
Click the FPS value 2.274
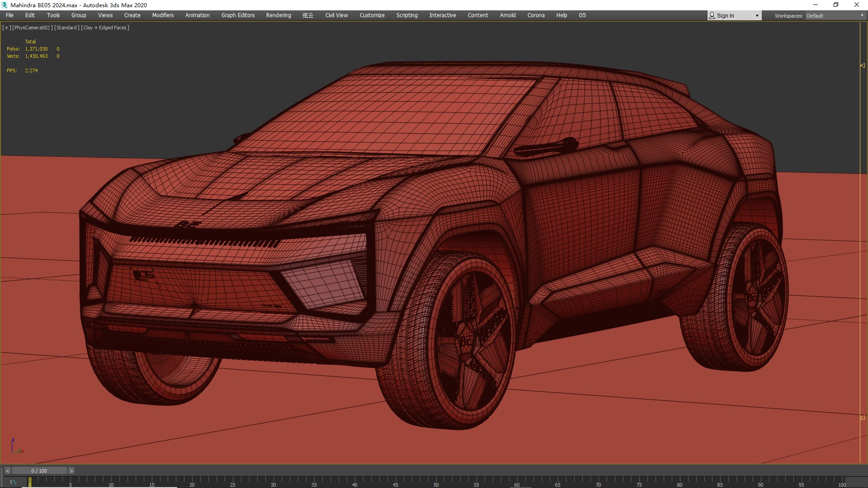coord(31,70)
